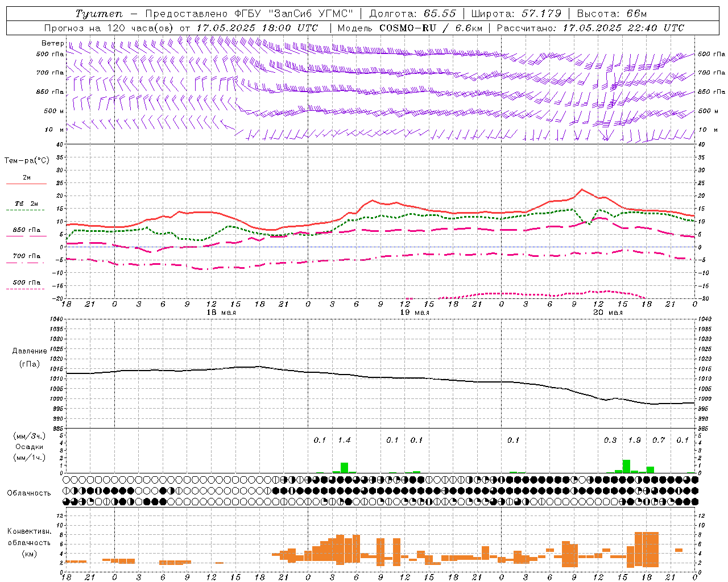Click the 20 мая date label
728x582 pixels.
pyautogui.click(x=608, y=313)
